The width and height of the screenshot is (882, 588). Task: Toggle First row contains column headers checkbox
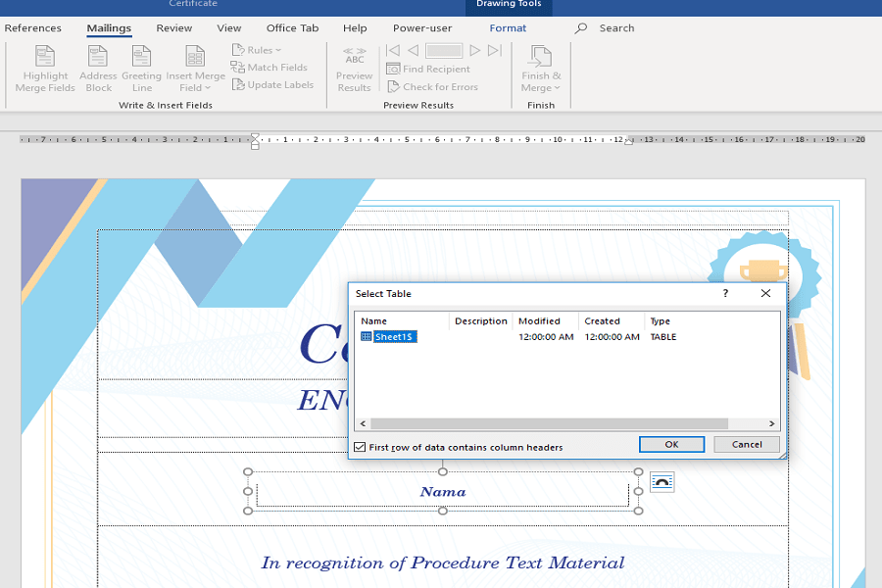(360, 447)
